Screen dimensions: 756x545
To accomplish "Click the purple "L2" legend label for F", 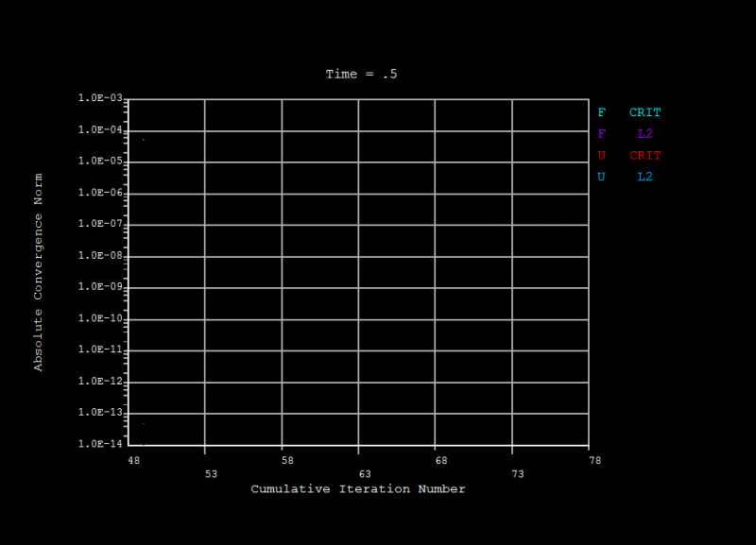I will [644, 133].
